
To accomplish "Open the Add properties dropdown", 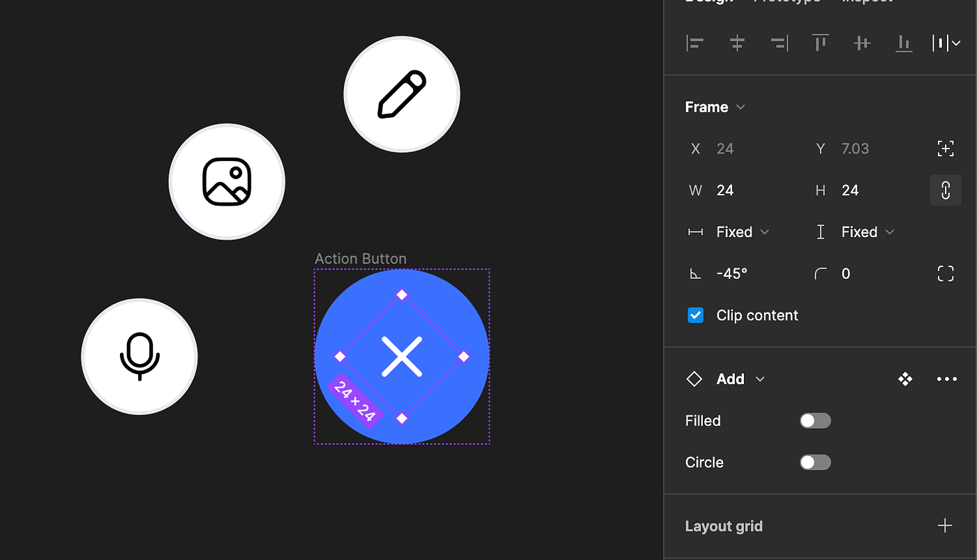I will click(x=741, y=379).
